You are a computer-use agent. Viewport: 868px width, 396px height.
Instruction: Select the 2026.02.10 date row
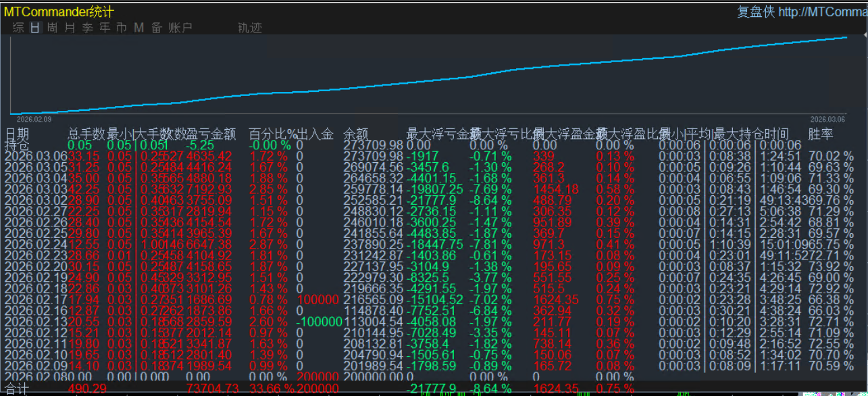pos(36,355)
